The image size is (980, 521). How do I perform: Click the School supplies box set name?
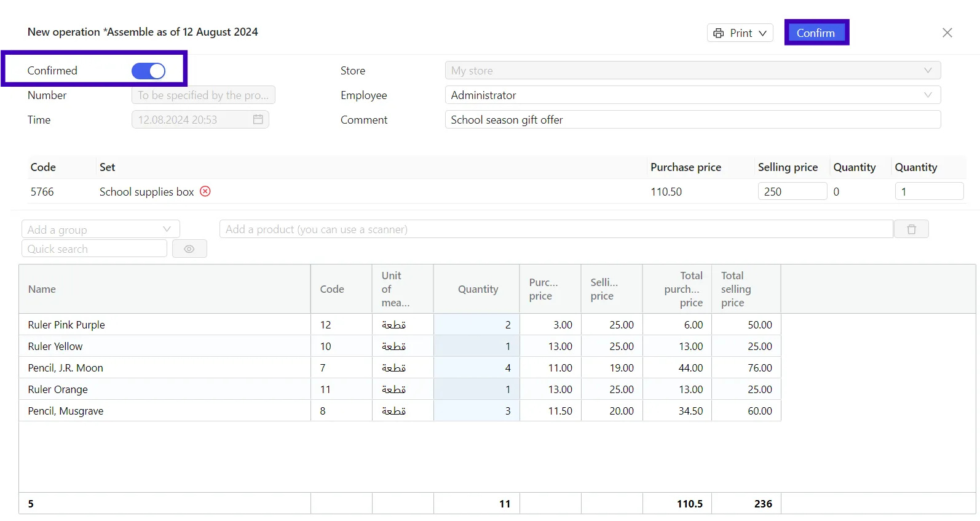(146, 192)
